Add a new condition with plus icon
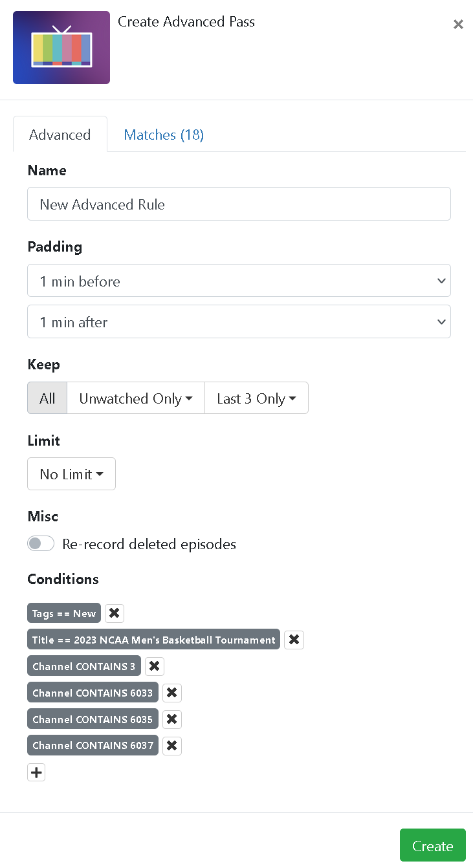The width and height of the screenshot is (473, 868). [36, 772]
